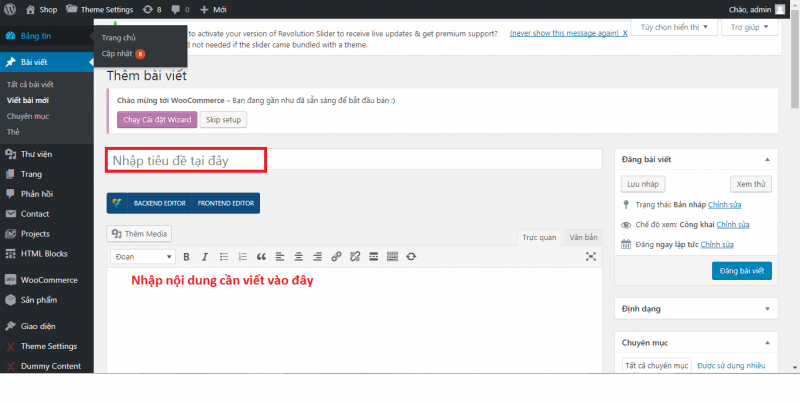Apply italic formatting in the editor
This screenshot has width=800, height=404.
pos(203,257)
